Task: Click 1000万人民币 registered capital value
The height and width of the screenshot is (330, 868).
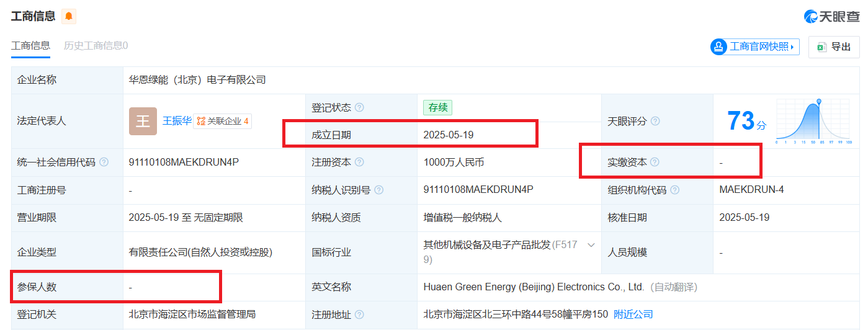Action: tap(454, 162)
